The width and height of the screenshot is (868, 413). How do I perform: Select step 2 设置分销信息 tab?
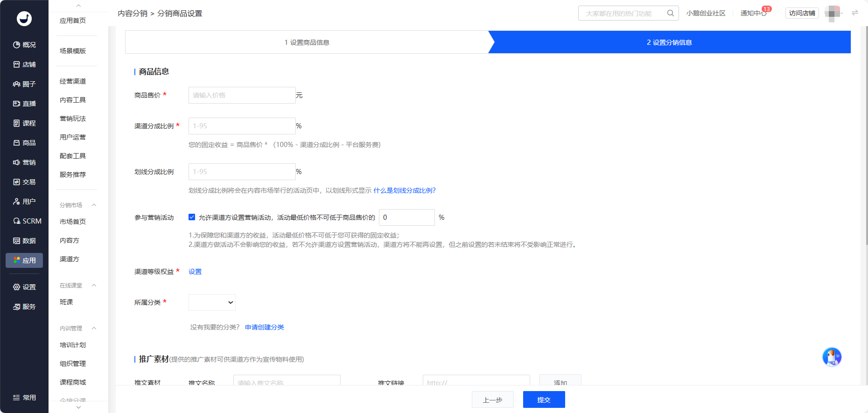[669, 42]
